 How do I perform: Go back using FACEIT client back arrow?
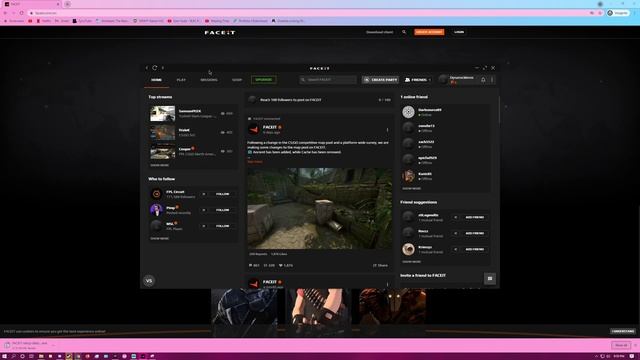147,68
